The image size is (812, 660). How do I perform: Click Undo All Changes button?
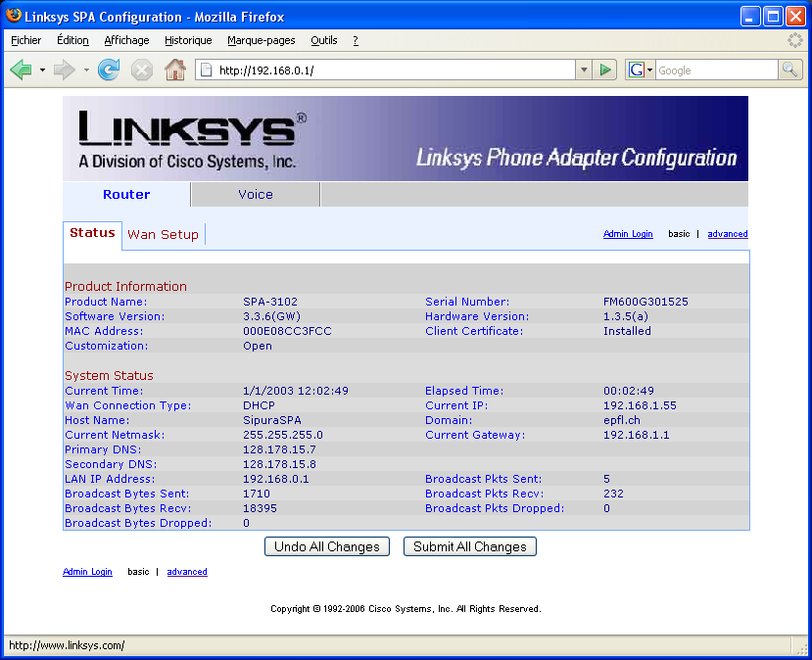pos(327,546)
